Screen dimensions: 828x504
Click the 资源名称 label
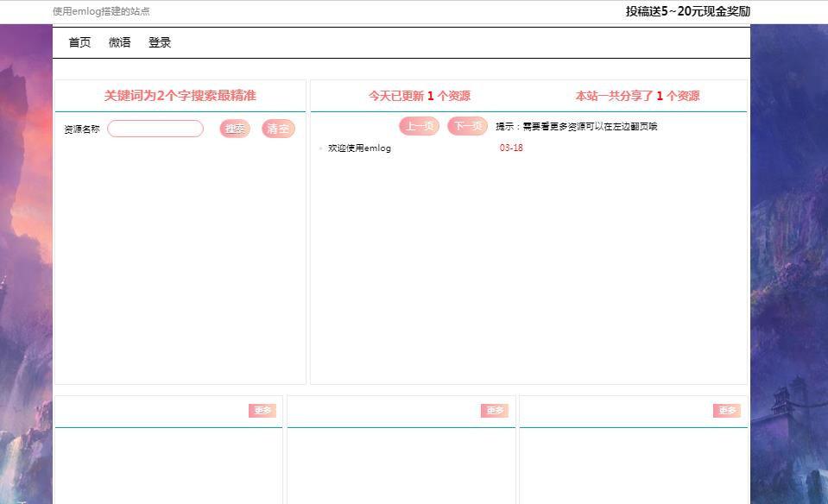[82, 129]
